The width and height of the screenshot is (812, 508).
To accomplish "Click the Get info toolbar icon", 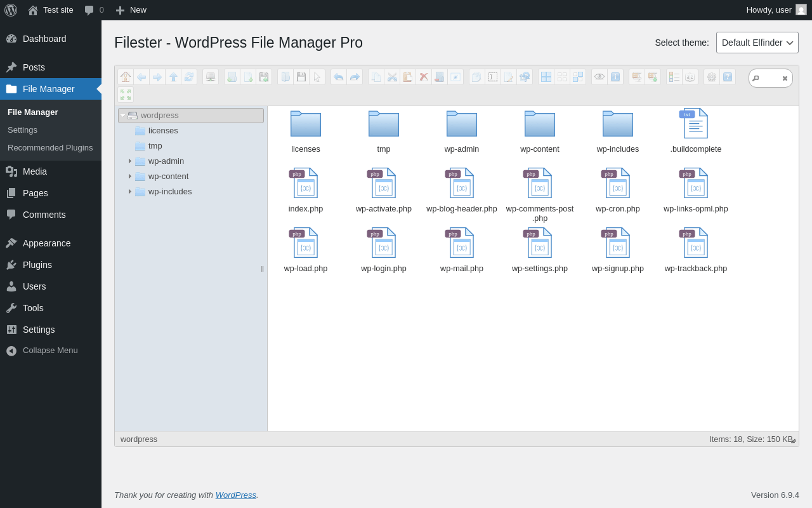I will coord(615,77).
